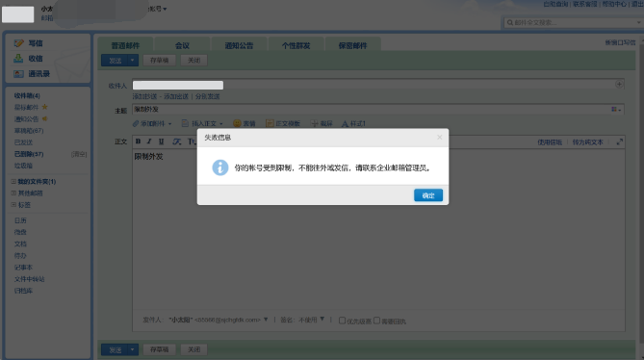Click the 联系客服 link at top

coord(585,4)
